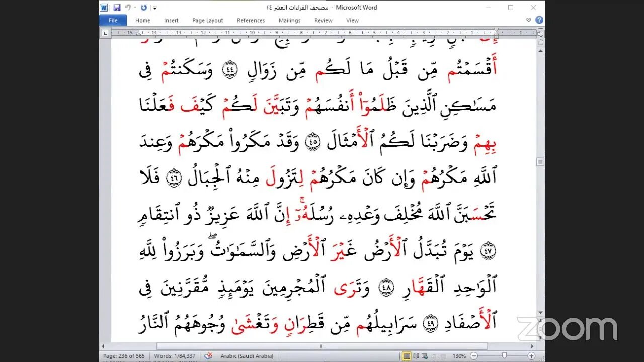Toggle the ruler view button above scrollbar
The width and height of the screenshot is (644, 362).
pos(540,34)
